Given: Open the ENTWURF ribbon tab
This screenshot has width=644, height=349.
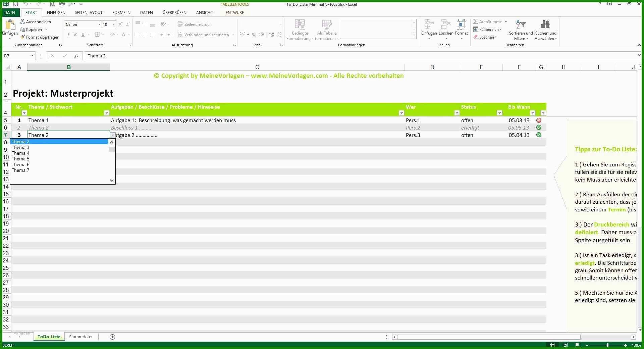Looking at the screenshot, I should click(x=234, y=12).
